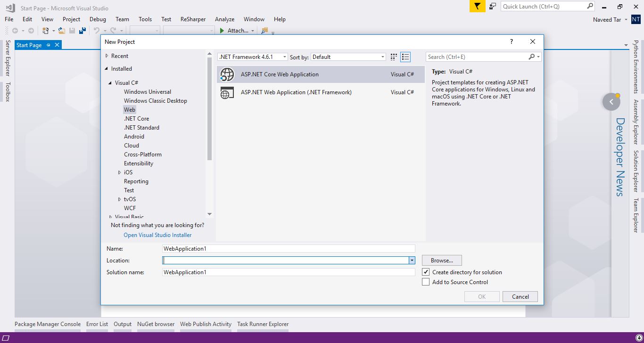Open the Analyze menu
Image resolution: width=644 pixels, height=343 pixels.
(x=224, y=19)
